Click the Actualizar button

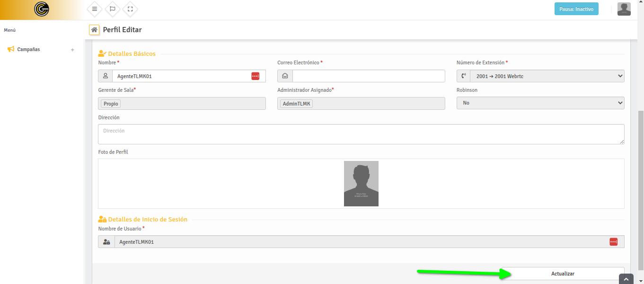pos(563,274)
